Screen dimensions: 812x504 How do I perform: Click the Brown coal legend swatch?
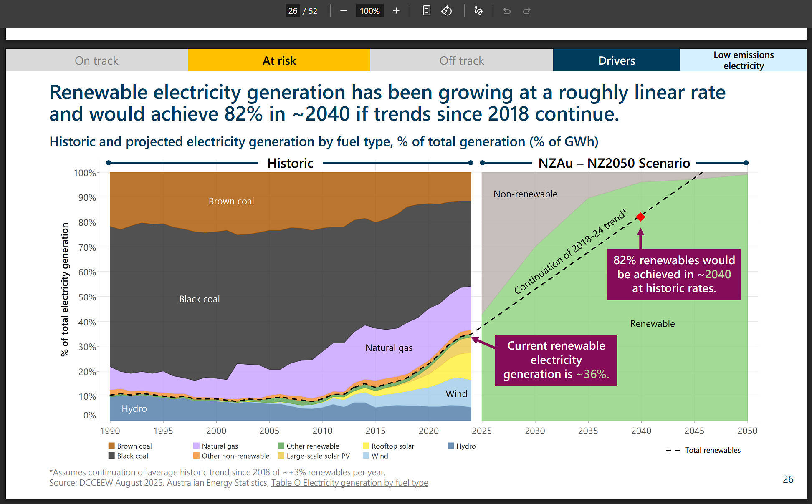pyautogui.click(x=111, y=446)
